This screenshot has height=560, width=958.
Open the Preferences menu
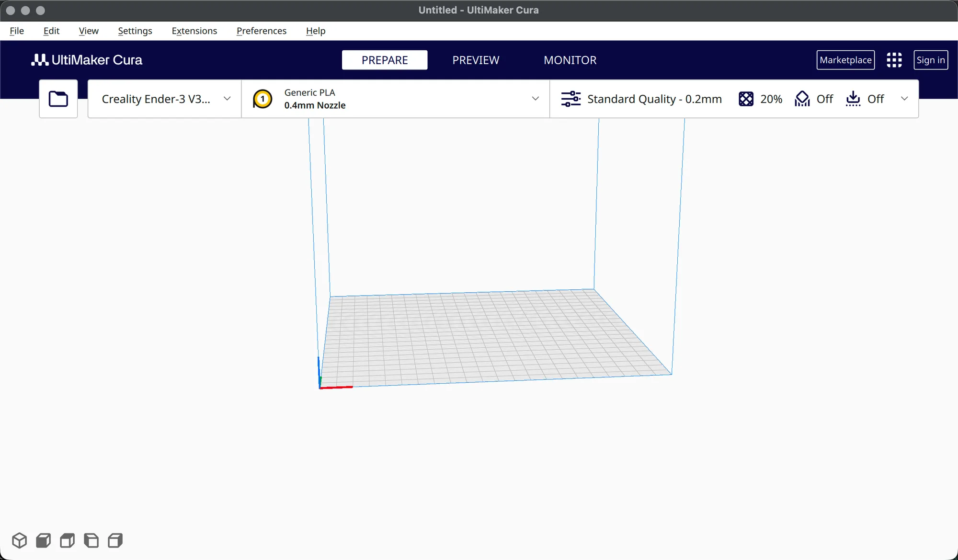point(262,31)
